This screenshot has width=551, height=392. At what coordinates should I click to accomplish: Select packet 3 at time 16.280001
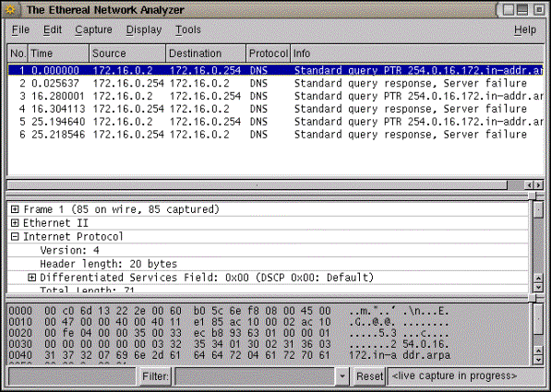click(x=275, y=96)
